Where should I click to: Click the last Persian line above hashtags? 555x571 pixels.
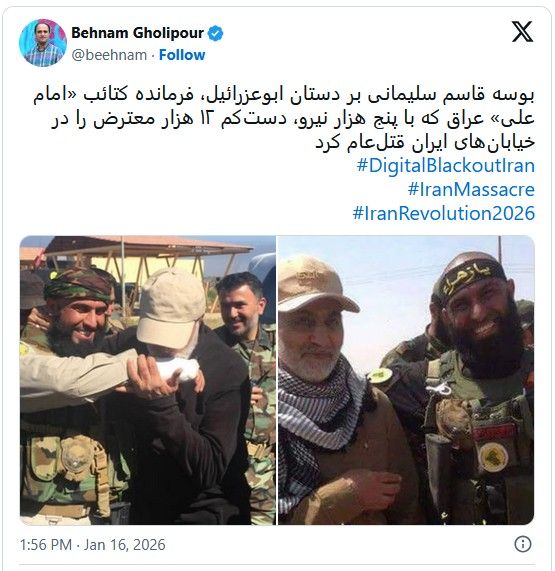(425, 142)
